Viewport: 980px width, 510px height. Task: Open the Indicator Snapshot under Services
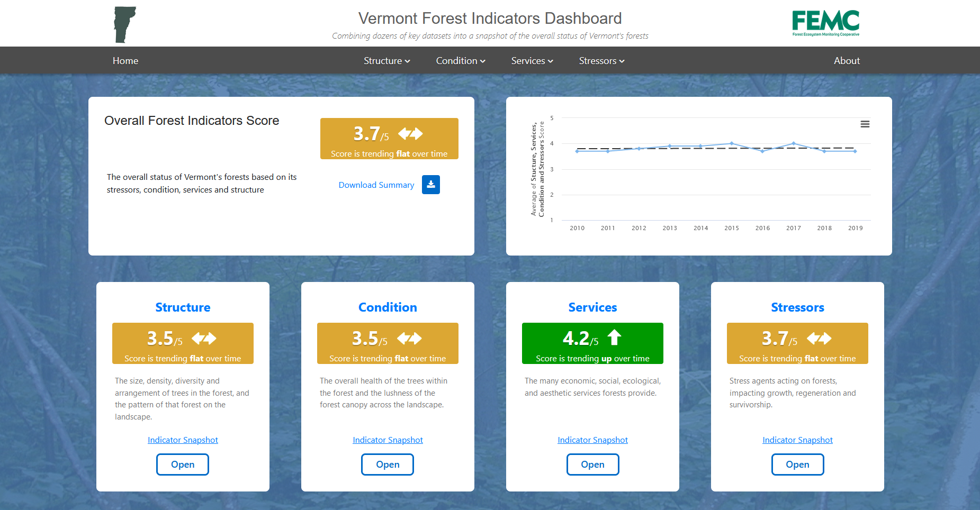click(592, 440)
